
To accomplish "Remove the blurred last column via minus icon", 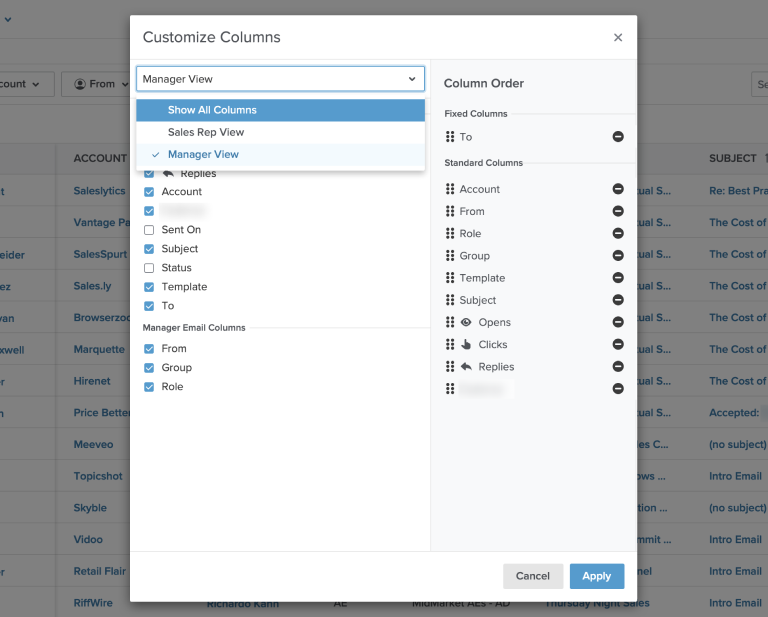I will tap(618, 388).
